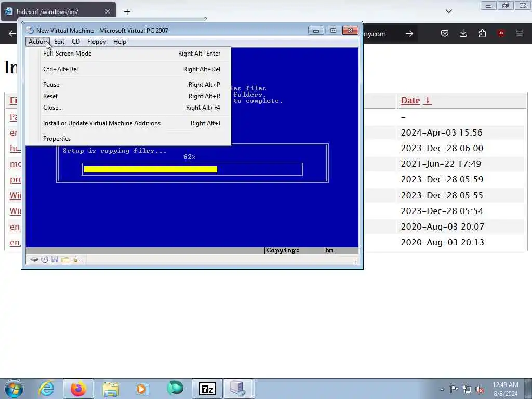Screen dimensions: 532x399
Task: Open Windows Media Player from the taskbar
Action: 142,389
